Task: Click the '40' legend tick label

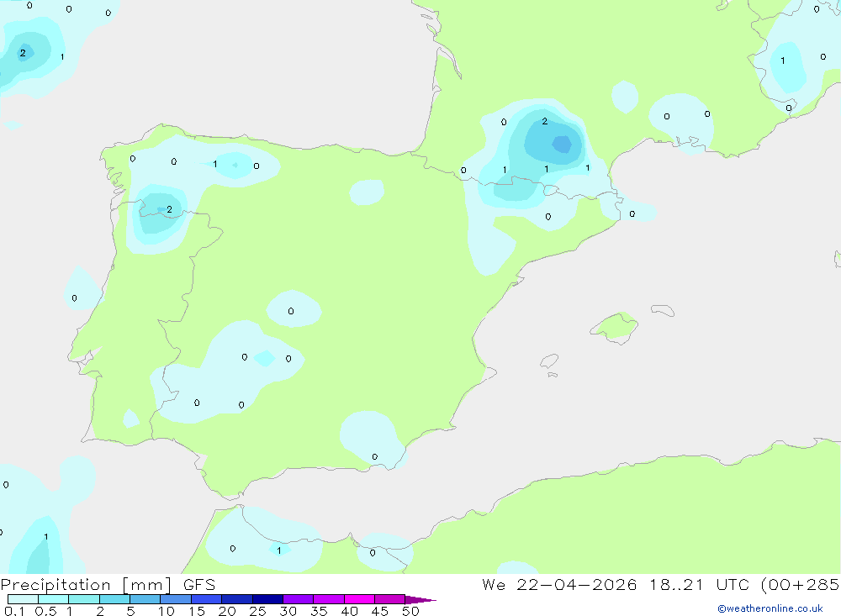Action: pyautogui.click(x=349, y=611)
